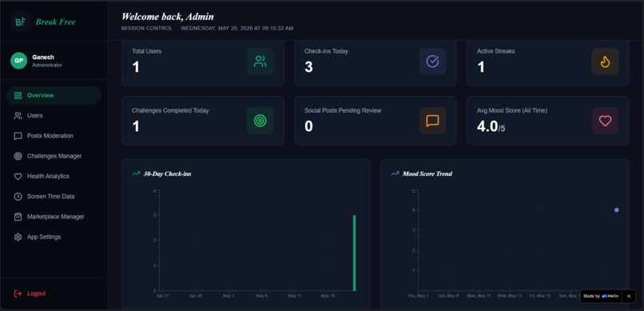Click the Break Free BF logo icon
Screen dimensions: 644x311
[21, 22]
